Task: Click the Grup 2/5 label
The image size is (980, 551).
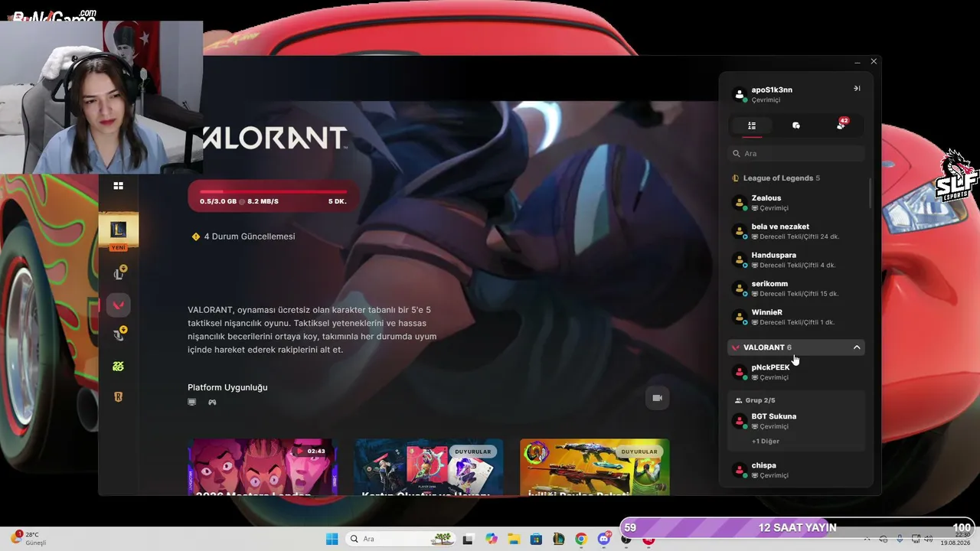Action: point(759,400)
